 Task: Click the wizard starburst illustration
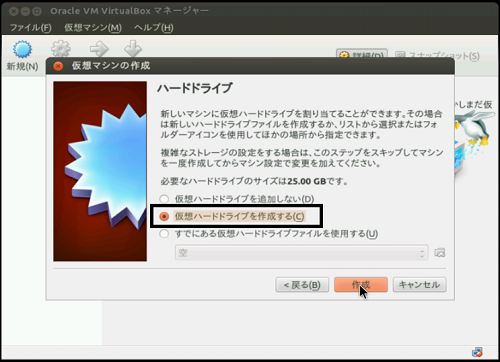click(x=100, y=171)
